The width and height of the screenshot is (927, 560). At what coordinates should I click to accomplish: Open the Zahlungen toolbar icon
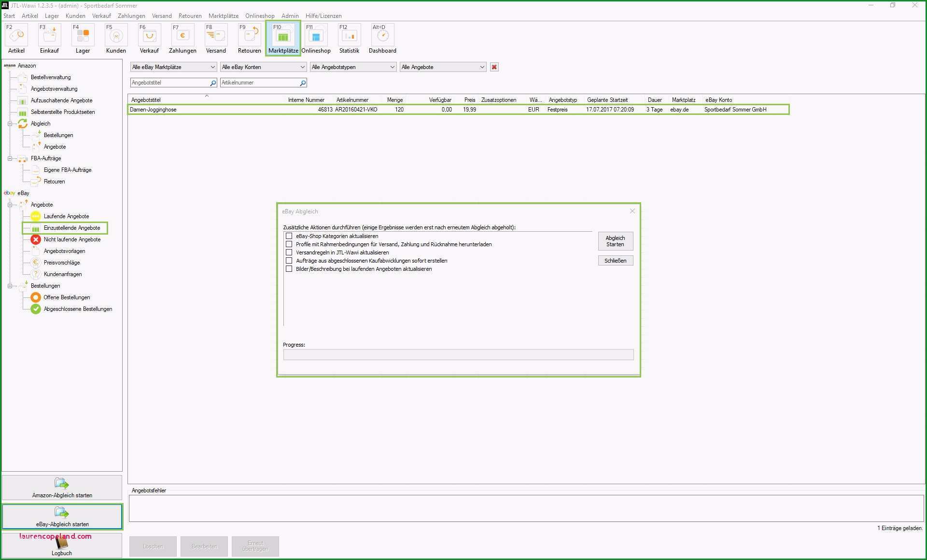183,39
